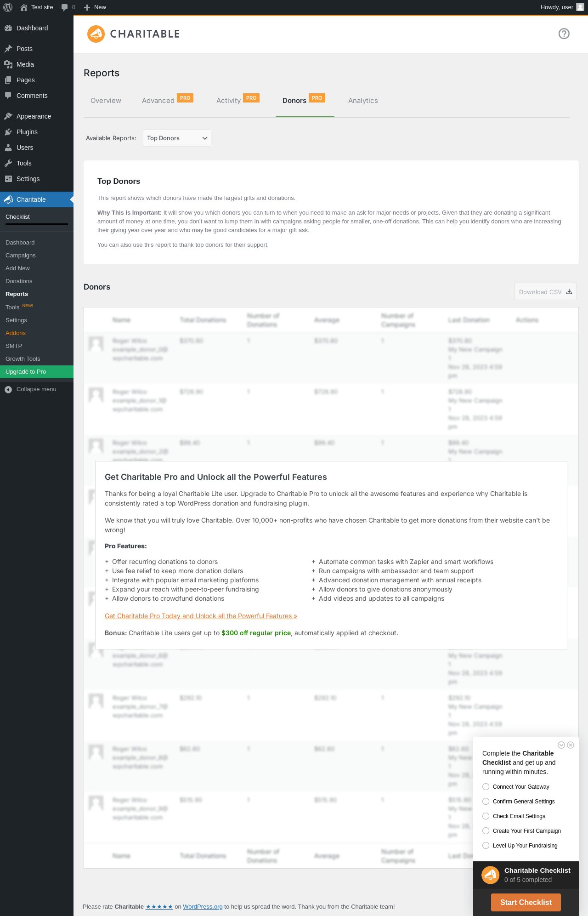Image resolution: width=588 pixels, height=916 pixels.
Task: Select Level Up Your Fundraising radio
Action: point(486,846)
